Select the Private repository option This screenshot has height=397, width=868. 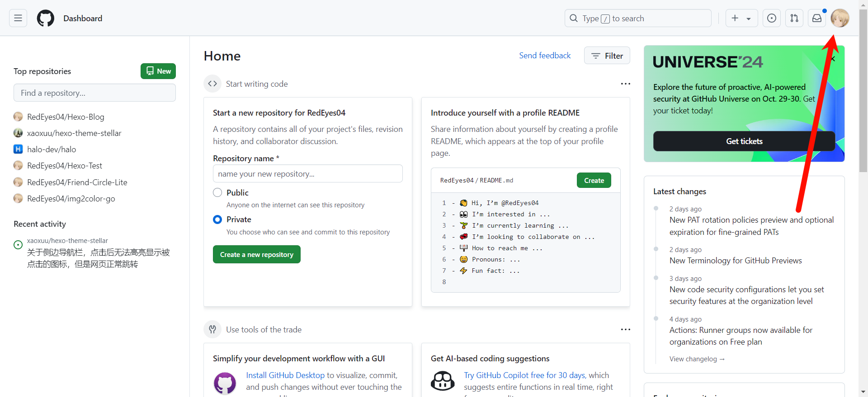pyautogui.click(x=217, y=220)
